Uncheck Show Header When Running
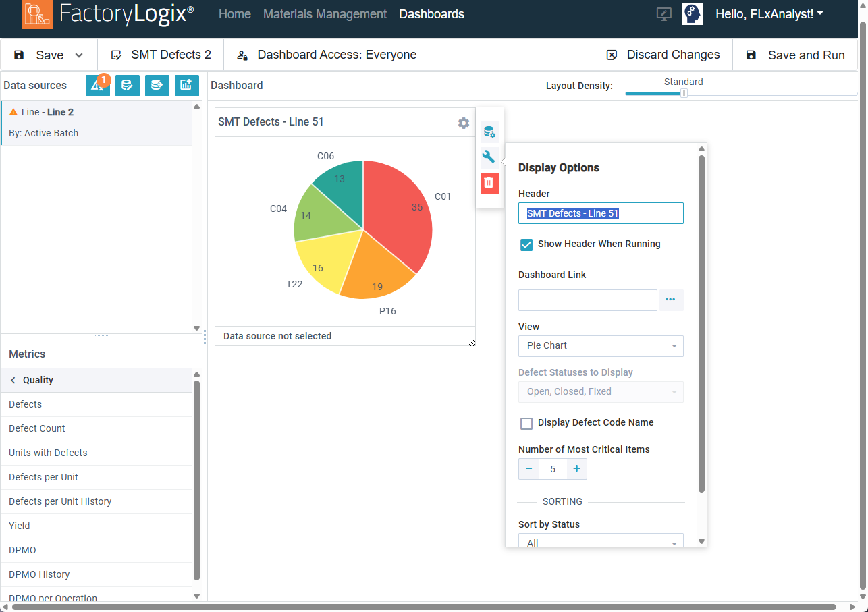Viewport: 868px width, 612px height. (x=527, y=244)
